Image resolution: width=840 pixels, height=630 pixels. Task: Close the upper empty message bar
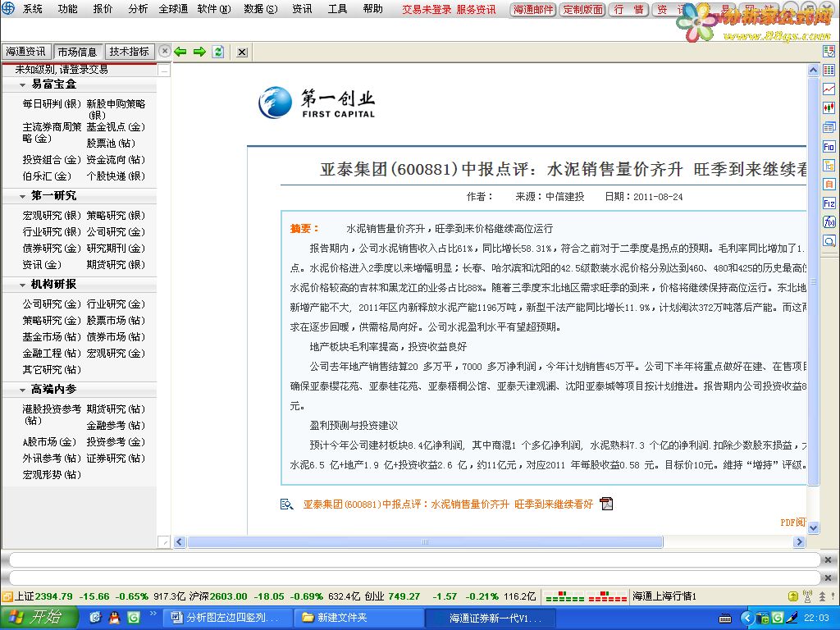coord(828,559)
